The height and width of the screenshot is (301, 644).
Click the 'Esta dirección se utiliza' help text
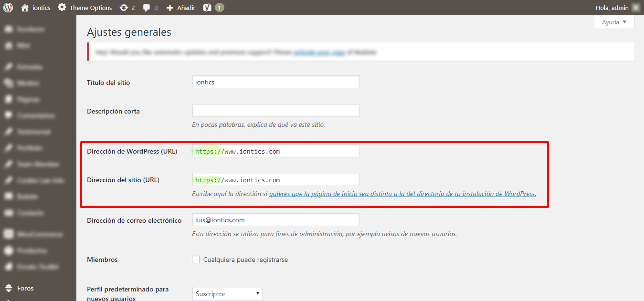[x=325, y=234]
